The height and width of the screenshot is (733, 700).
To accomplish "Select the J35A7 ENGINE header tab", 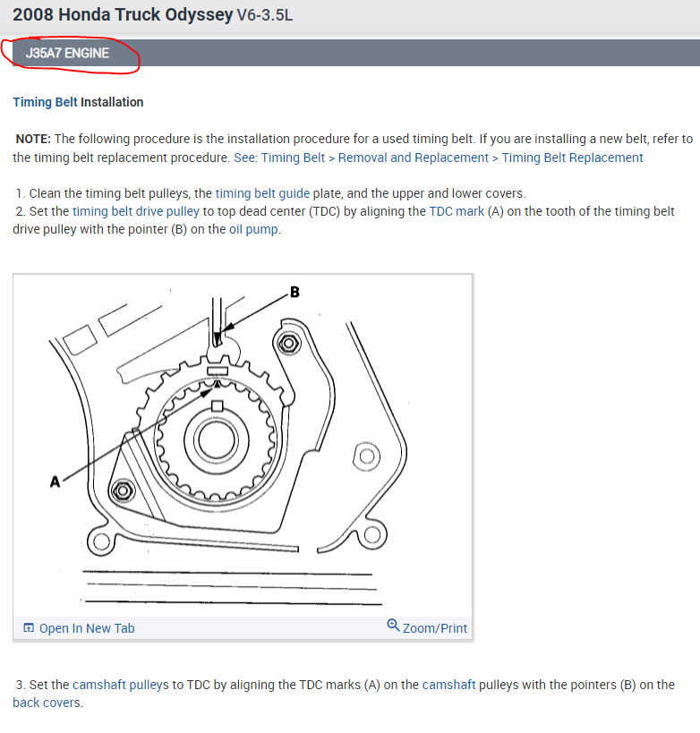I will click(x=68, y=53).
